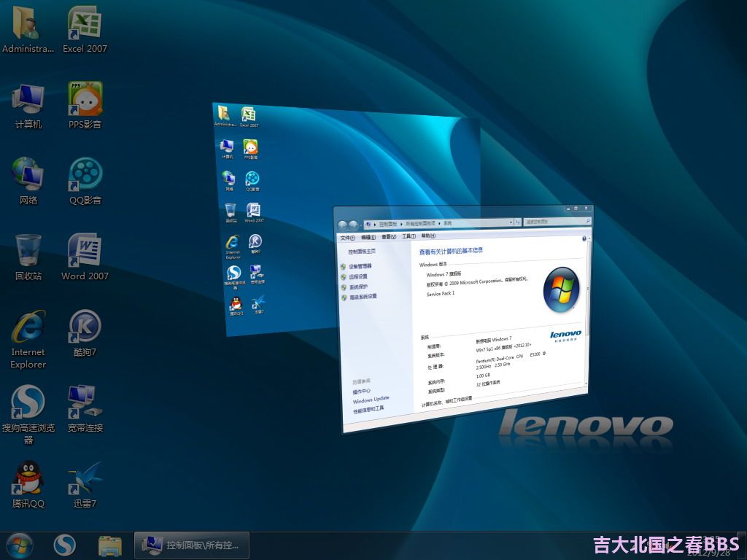The width and height of the screenshot is (747, 560).
Task: Open 设备管理器 from the left pane
Action: pyautogui.click(x=360, y=266)
